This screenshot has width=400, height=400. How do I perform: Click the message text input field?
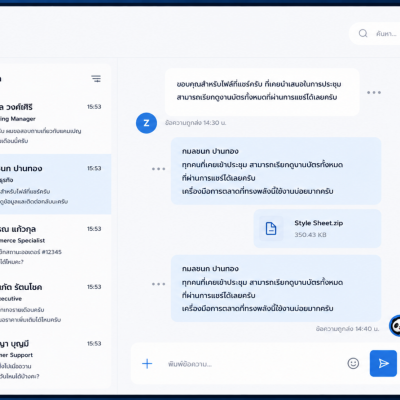click(x=253, y=364)
